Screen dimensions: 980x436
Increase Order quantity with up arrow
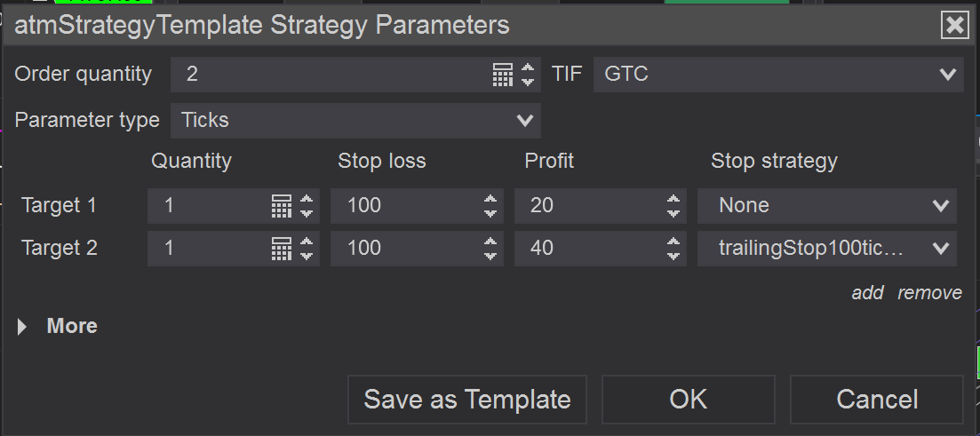coord(529,67)
